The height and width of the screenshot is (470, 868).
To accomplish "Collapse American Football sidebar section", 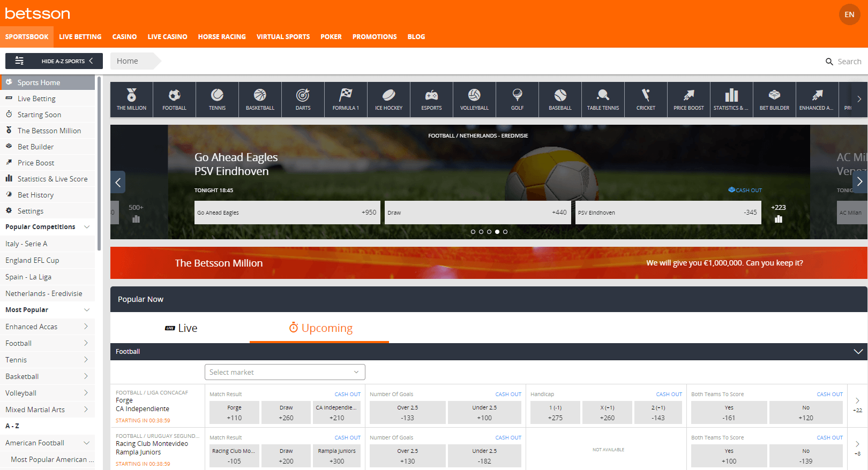I will coord(87,443).
